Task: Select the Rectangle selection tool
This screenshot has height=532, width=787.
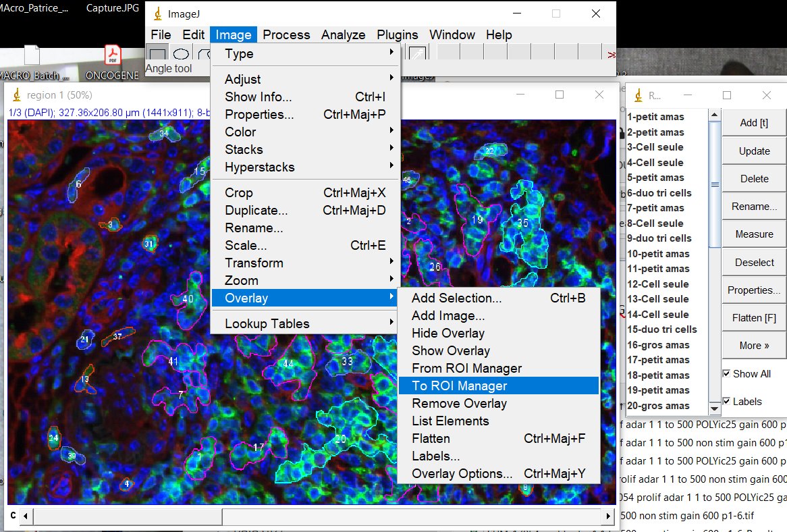Action: [156, 53]
